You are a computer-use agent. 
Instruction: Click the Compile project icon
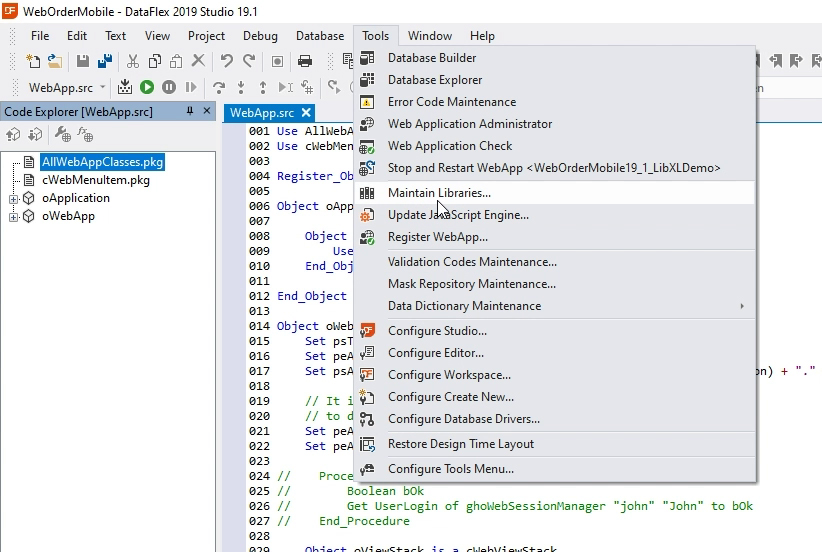tap(125, 88)
